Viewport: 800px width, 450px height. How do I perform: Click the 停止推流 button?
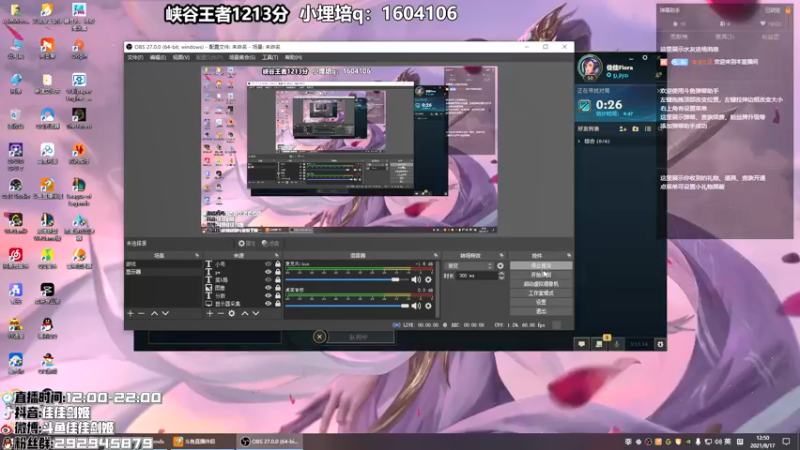click(541, 266)
